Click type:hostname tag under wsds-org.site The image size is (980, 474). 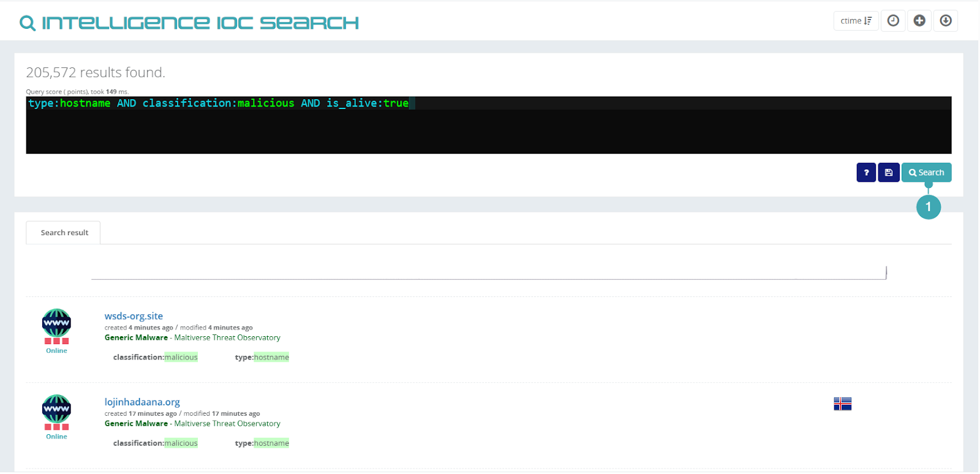point(262,357)
